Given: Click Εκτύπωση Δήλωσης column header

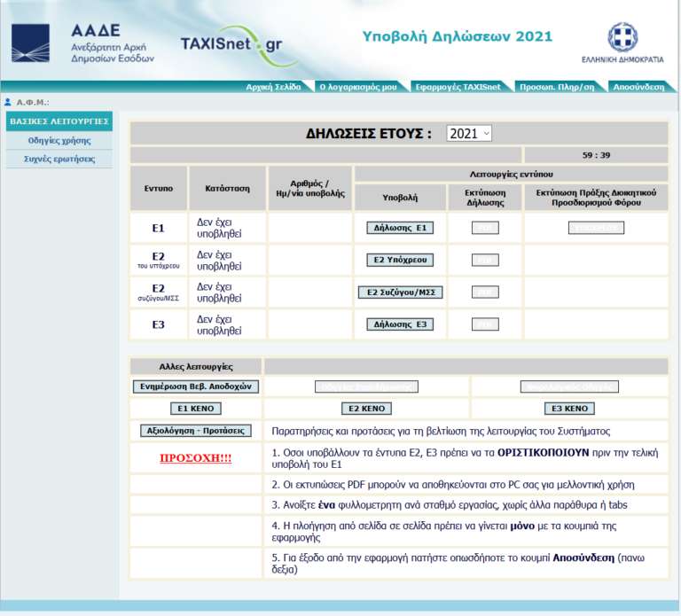Looking at the screenshot, I should click(485, 198).
